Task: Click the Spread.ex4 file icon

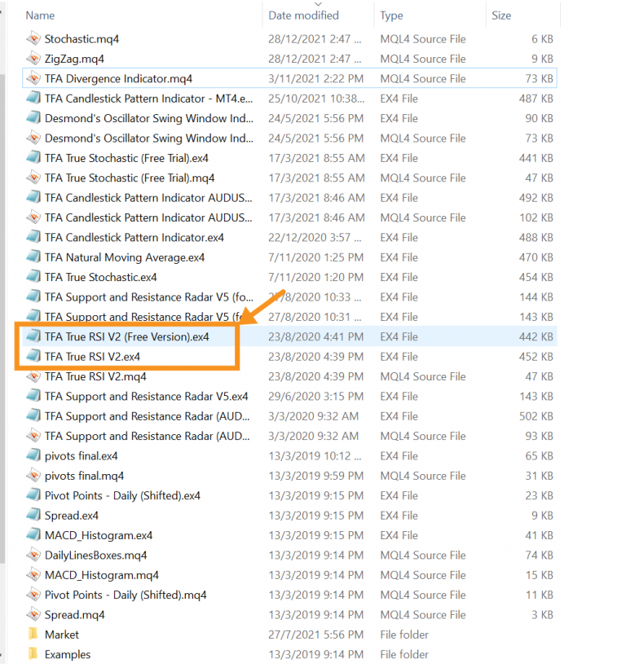Action: coord(33,516)
